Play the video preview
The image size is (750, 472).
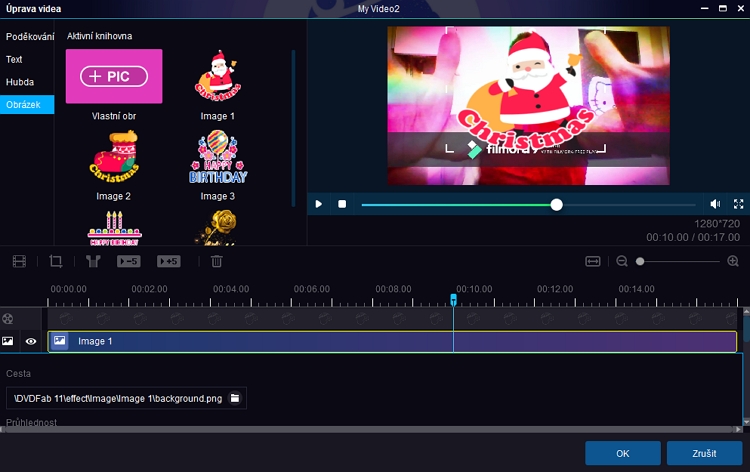click(319, 204)
